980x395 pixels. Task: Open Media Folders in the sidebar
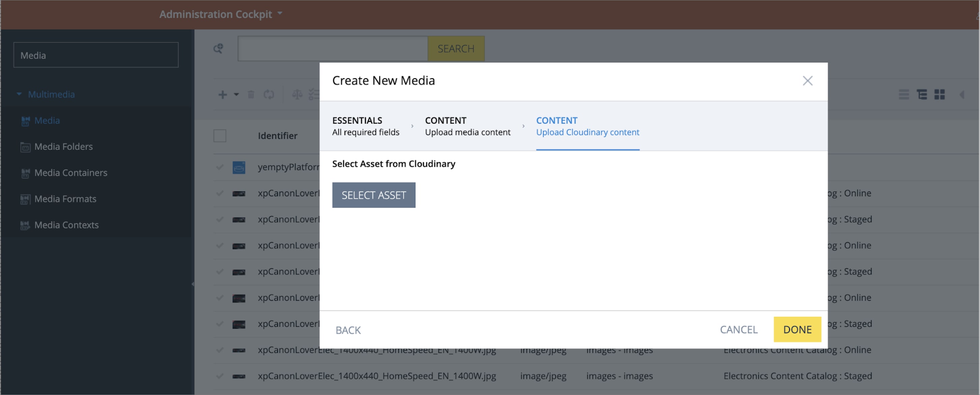[x=63, y=146]
